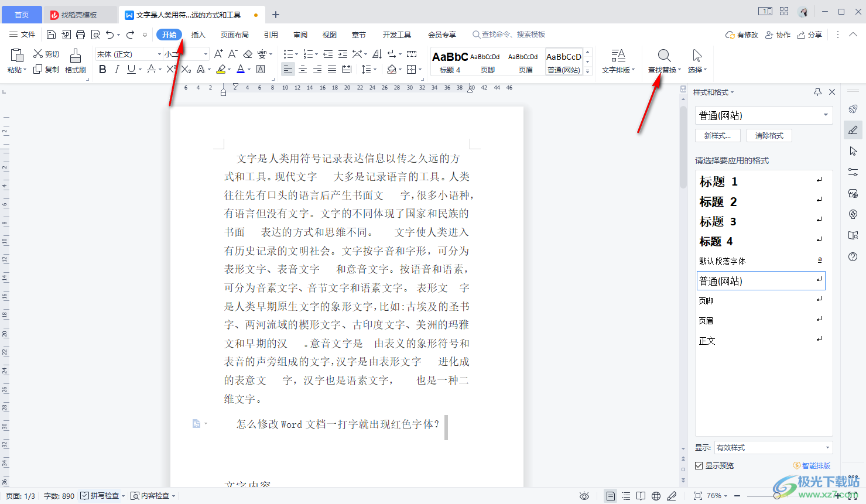The height and width of the screenshot is (504, 866).
Task: Click the Copy (复制) button
Action: [46, 69]
